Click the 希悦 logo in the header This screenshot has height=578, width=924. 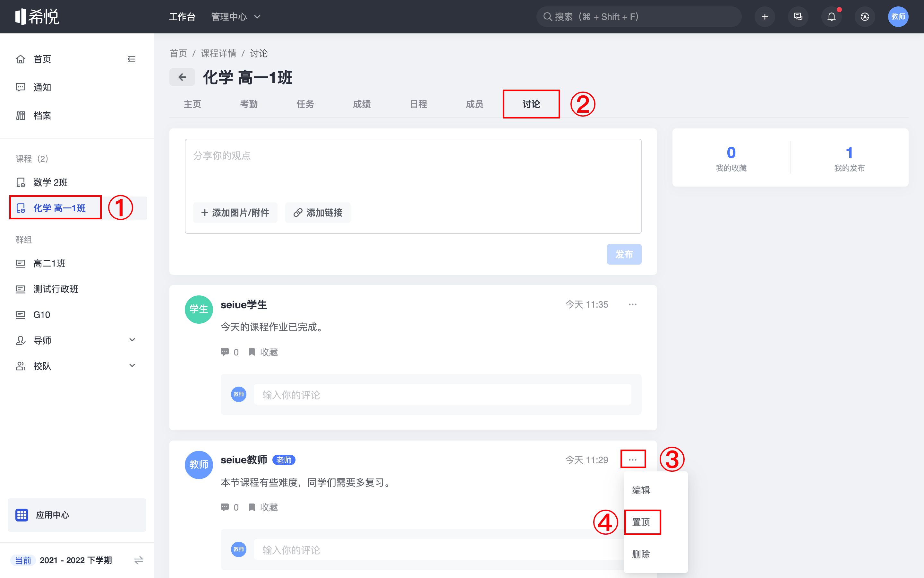(37, 17)
